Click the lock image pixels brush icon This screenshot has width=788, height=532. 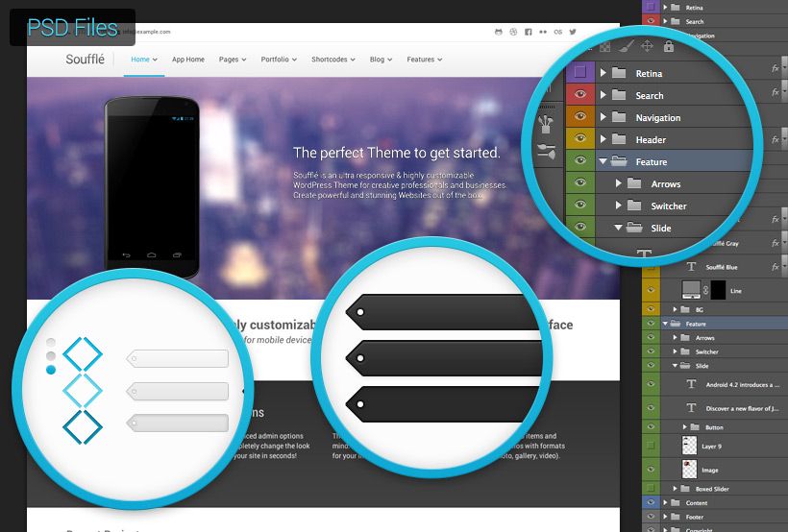coord(626,46)
